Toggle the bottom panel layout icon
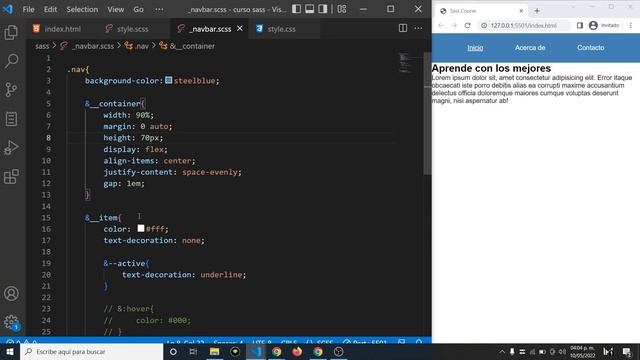 click(309, 9)
